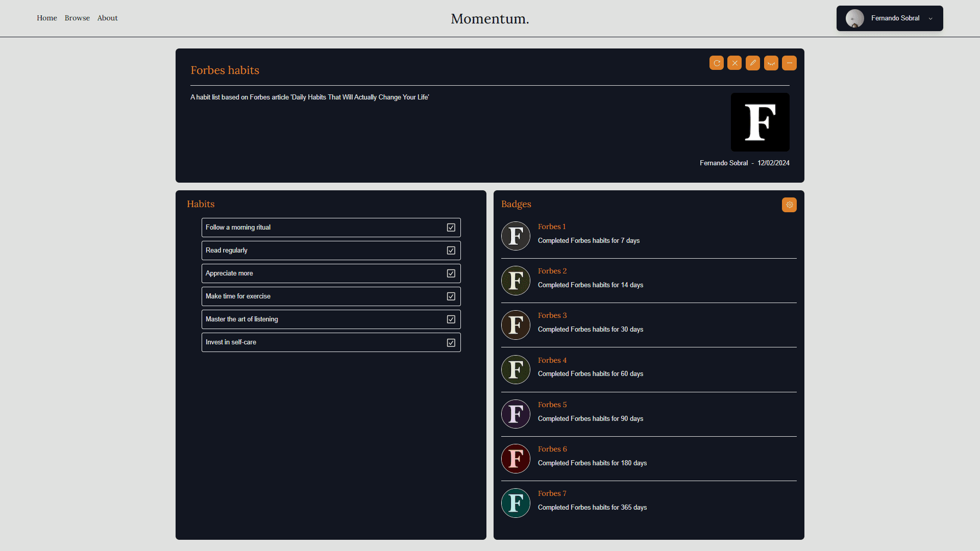Toggle checkbox for Read regularly habit
This screenshot has height=551, width=980.
tap(451, 249)
